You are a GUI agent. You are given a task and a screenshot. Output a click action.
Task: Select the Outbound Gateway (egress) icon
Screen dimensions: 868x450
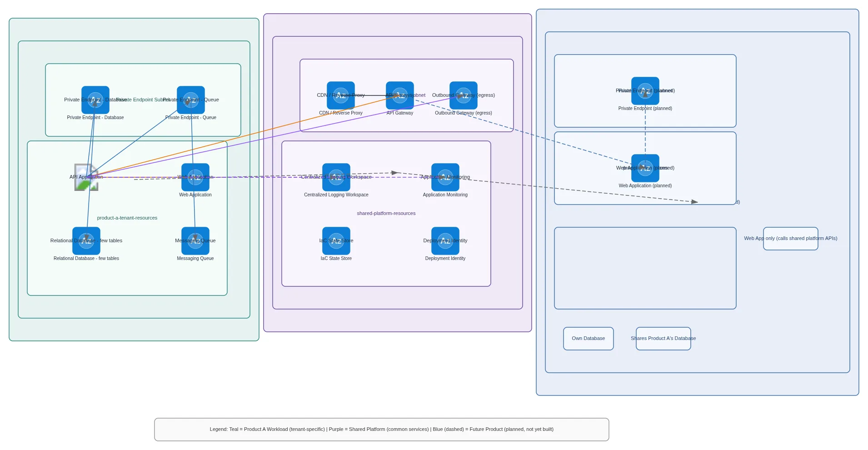click(x=464, y=95)
